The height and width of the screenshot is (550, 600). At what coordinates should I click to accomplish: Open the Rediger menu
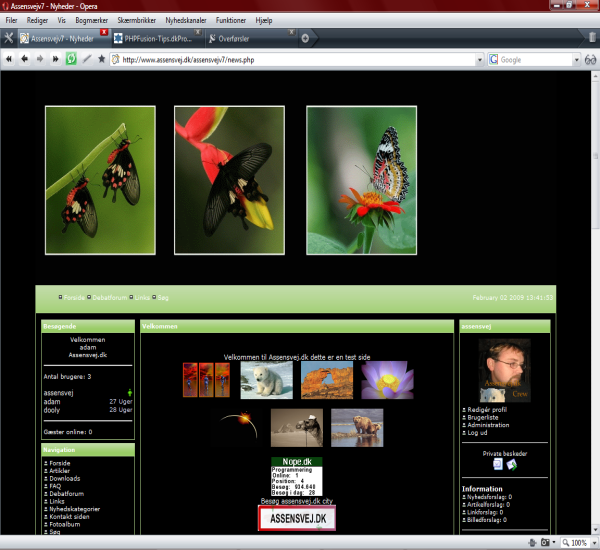pos(37,20)
